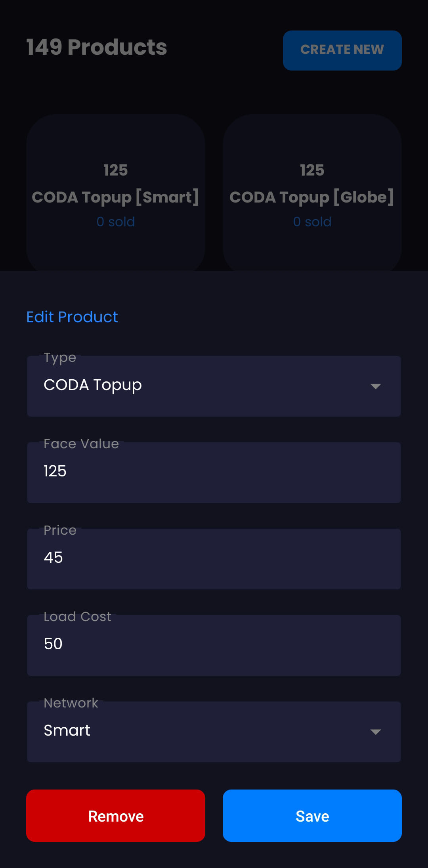Tap "0 sold" on the Globe card
Image resolution: width=428 pixels, height=868 pixels.
(312, 222)
